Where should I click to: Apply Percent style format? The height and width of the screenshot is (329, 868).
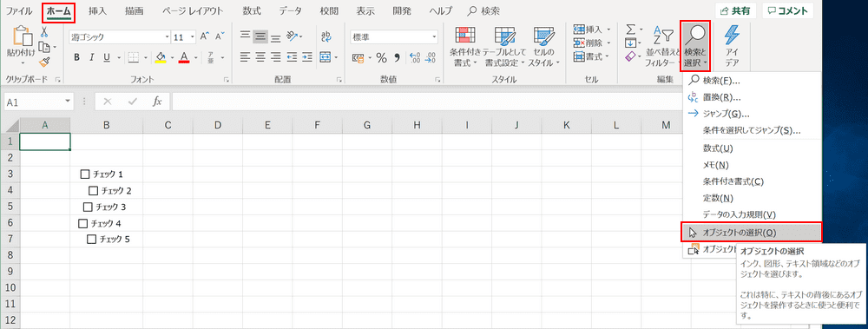(381, 57)
